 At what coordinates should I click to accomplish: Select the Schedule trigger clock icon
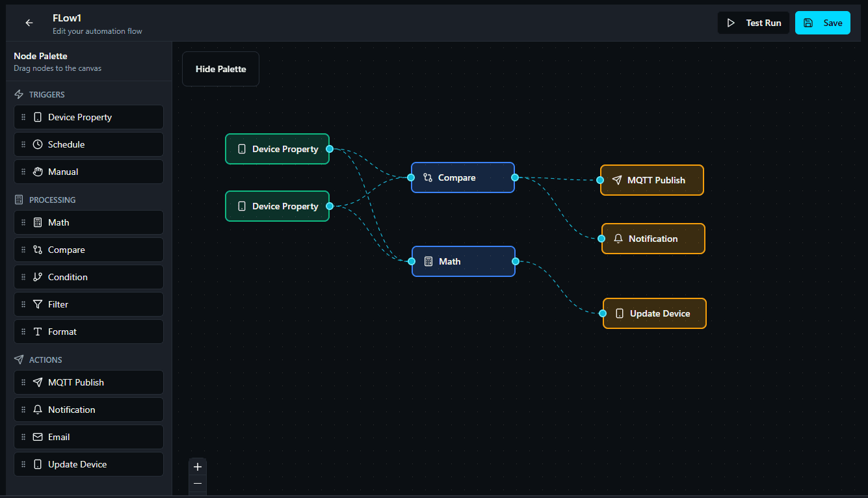coord(37,144)
